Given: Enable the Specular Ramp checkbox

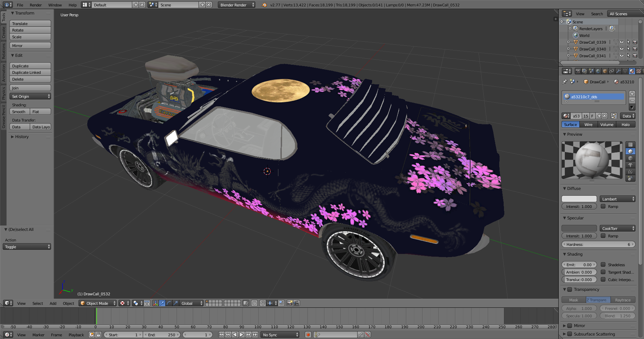Looking at the screenshot, I should coord(603,236).
